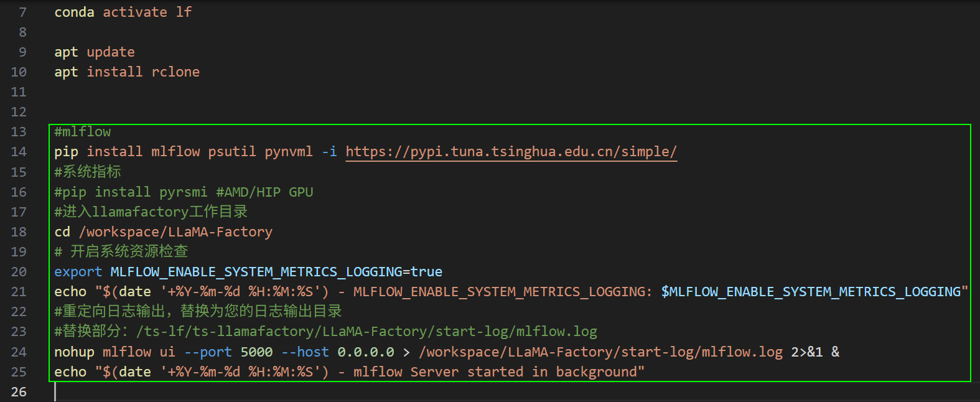The width and height of the screenshot is (980, 402).
Task: Click the text 'conda activate lf'
Action: tap(123, 12)
